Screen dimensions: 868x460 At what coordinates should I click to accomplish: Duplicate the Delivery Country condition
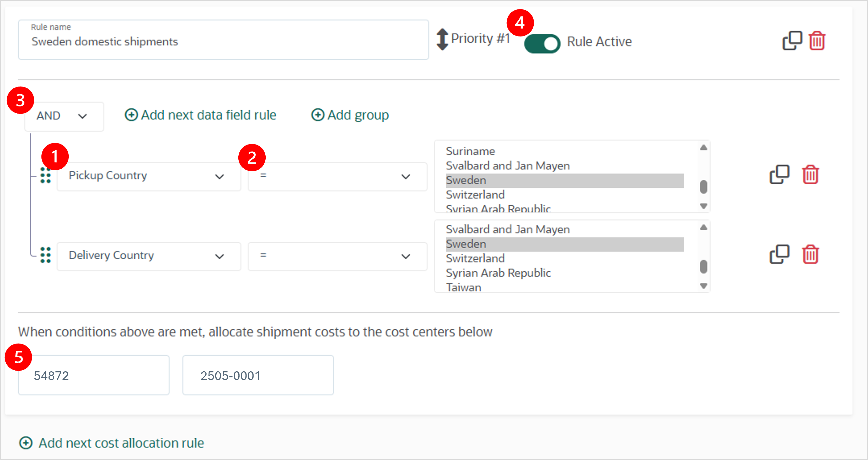click(x=779, y=254)
